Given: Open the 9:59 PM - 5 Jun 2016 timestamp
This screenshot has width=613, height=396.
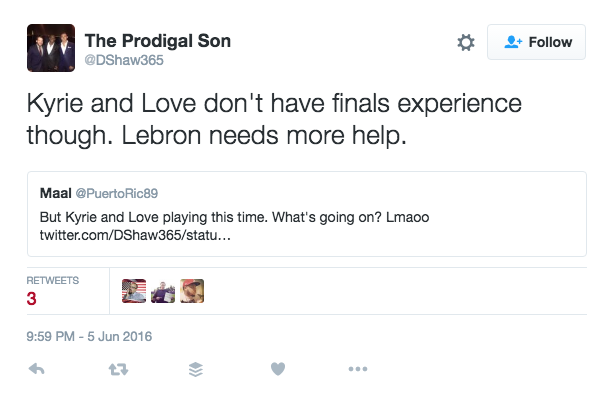Looking at the screenshot, I should coord(89,337).
